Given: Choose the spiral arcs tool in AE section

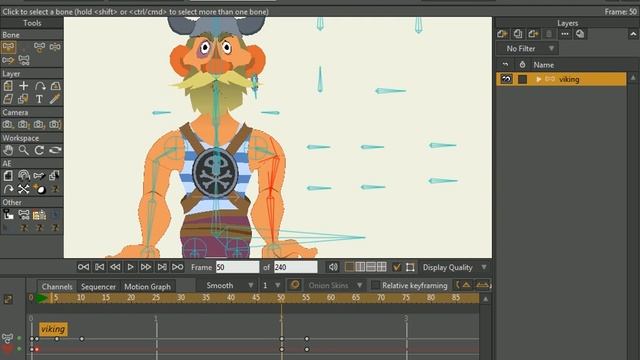Looking at the screenshot, I should pos(24,176).
